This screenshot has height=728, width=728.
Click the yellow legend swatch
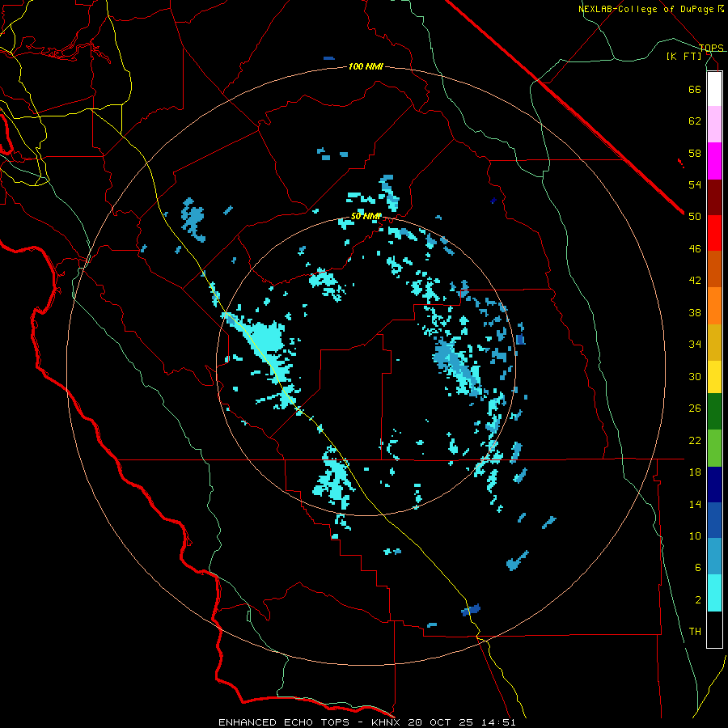714,377
